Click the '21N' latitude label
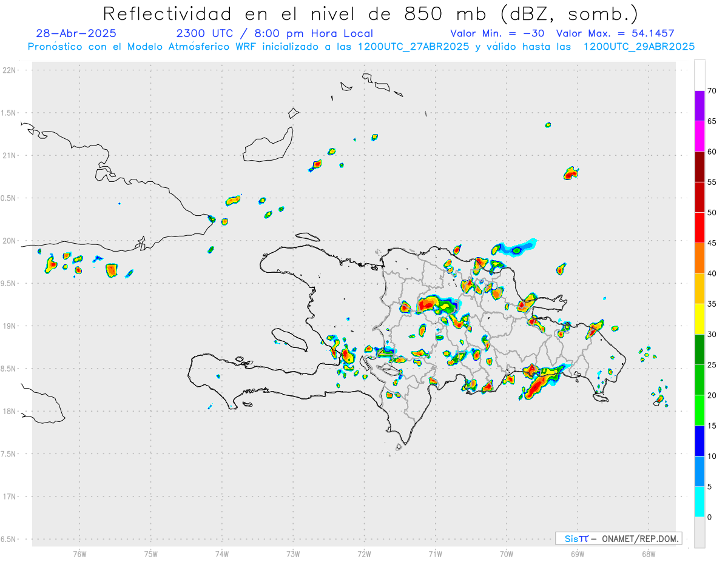This screenshot has width=728, height=562. (10, 156)
